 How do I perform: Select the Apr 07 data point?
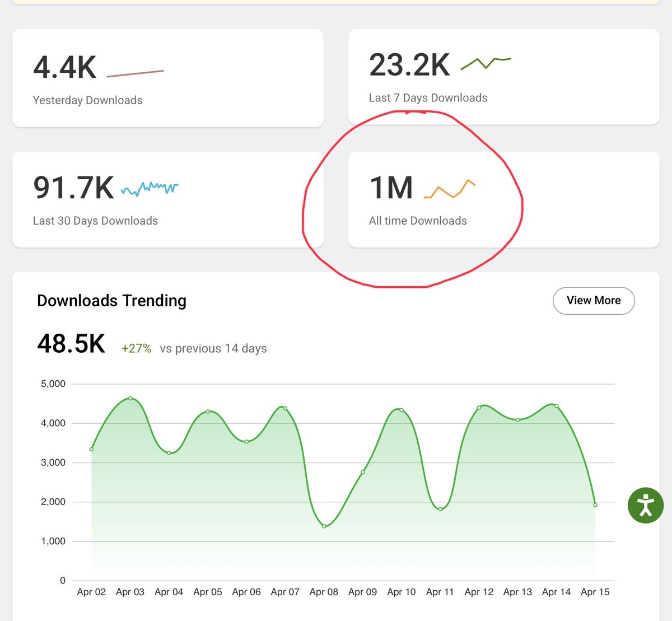(x=285, y=408)
